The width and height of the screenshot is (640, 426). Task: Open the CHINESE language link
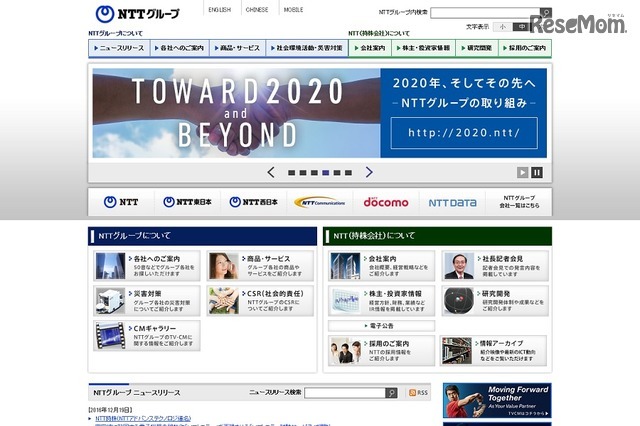[x=257, y=9]
